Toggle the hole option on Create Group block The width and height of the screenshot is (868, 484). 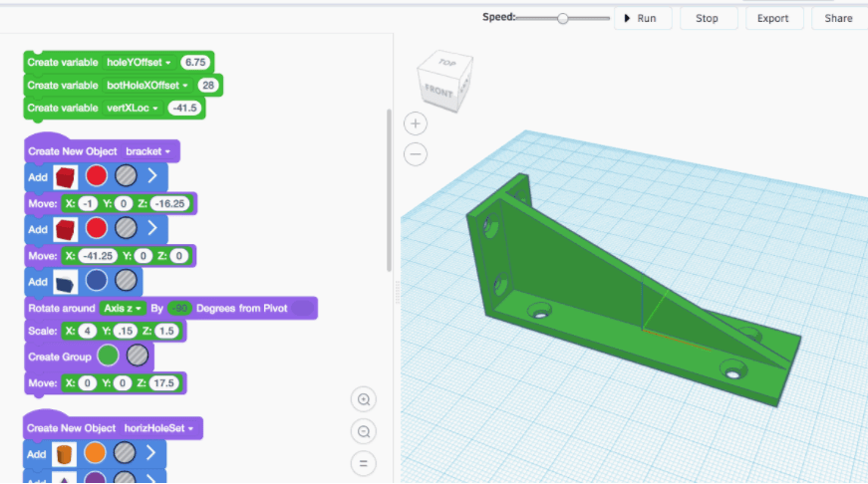coord(138,356)
